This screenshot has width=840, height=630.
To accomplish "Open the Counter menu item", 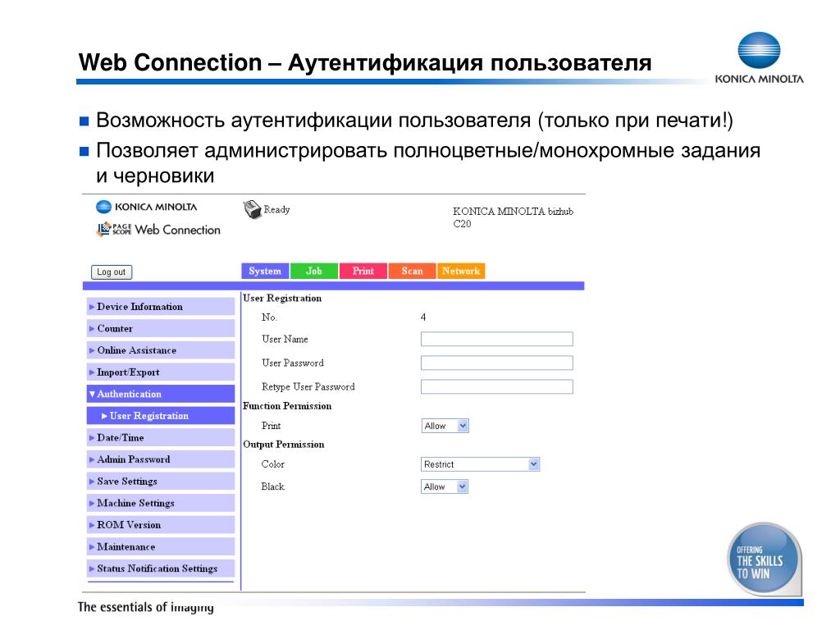I will click(161, 328).
